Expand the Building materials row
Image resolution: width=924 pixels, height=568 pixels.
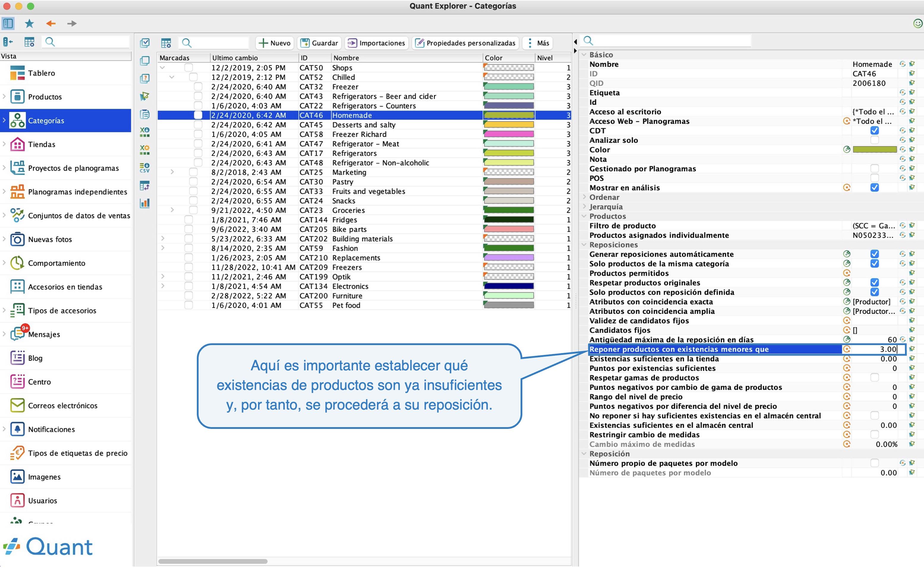[x=162, y=239]
